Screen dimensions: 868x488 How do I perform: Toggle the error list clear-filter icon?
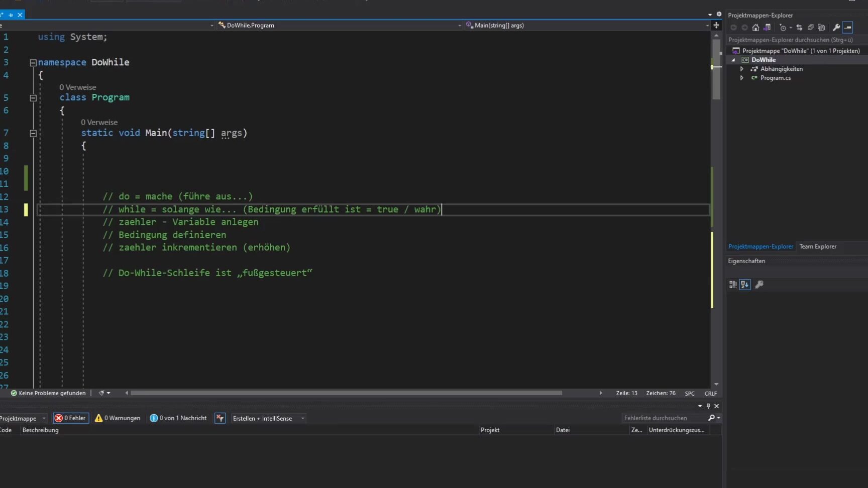click(220, 418)
